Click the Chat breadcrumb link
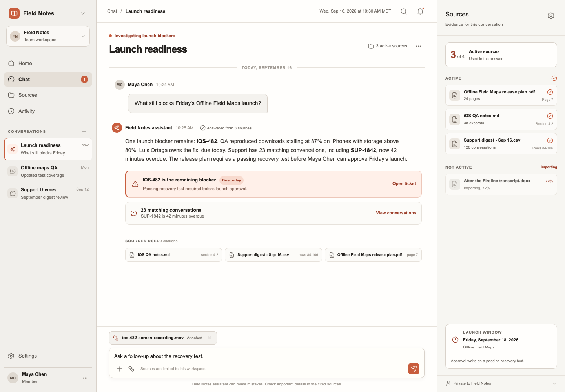This screenshot has height=392, width=565. click(x=112, y=11)
